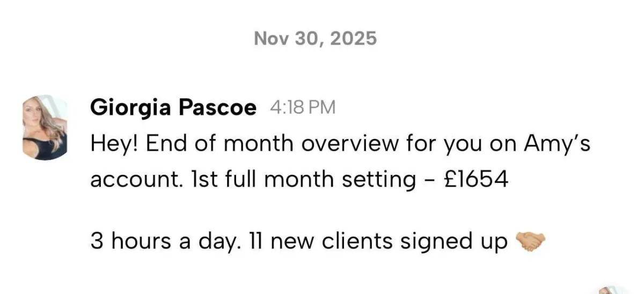Click the year "2025" in the date header
The height and width of the screenshot is (294, 644).
click(354, 39)
